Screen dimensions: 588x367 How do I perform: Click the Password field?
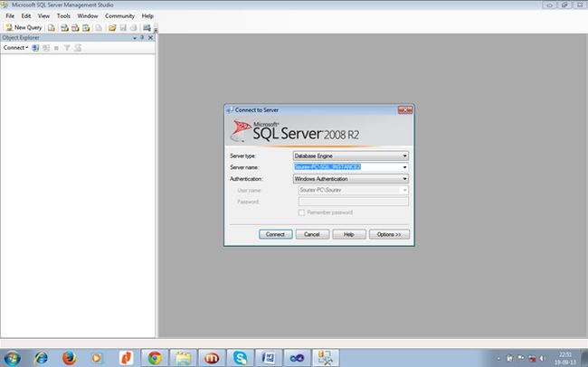click(x=353, y=202)
